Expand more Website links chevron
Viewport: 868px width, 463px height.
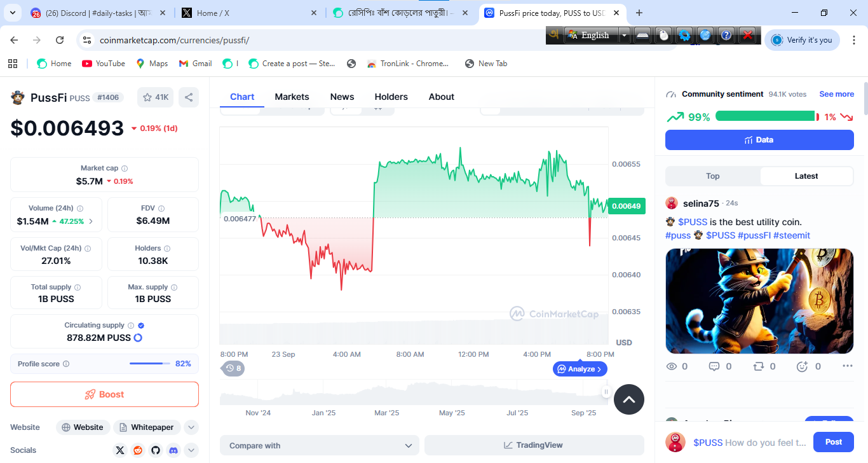[191, 427]
